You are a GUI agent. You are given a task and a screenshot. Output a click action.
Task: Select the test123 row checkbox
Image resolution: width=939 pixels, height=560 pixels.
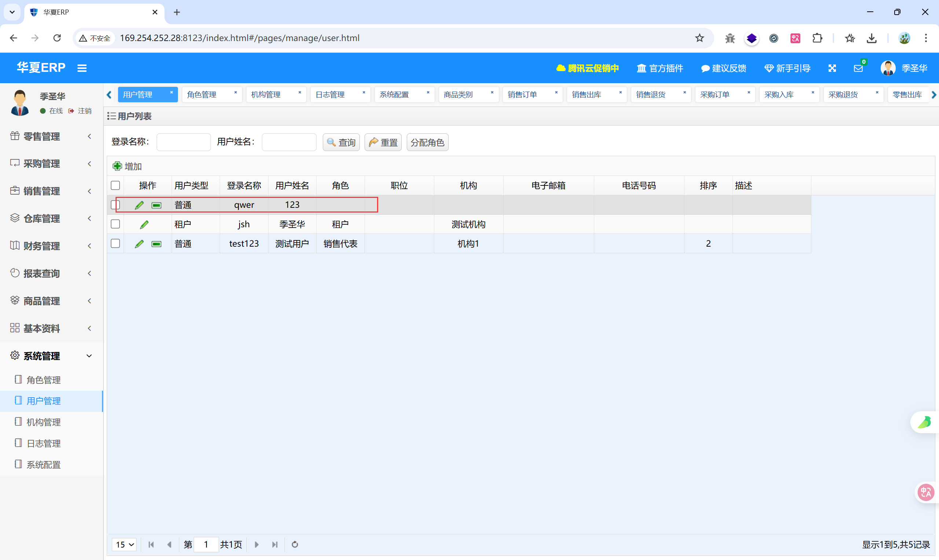tap(116, 244)
